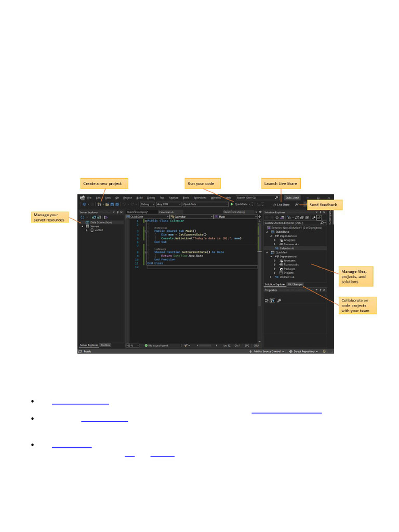Click the Live Share icon
Viewport: 399px width, 532px height.
tap(274, 205)
